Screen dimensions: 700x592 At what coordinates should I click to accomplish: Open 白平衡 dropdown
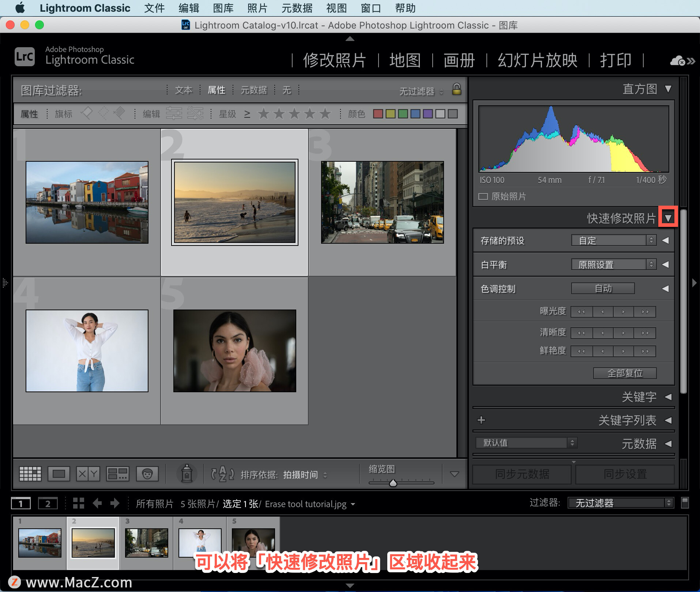click(614, 265)
